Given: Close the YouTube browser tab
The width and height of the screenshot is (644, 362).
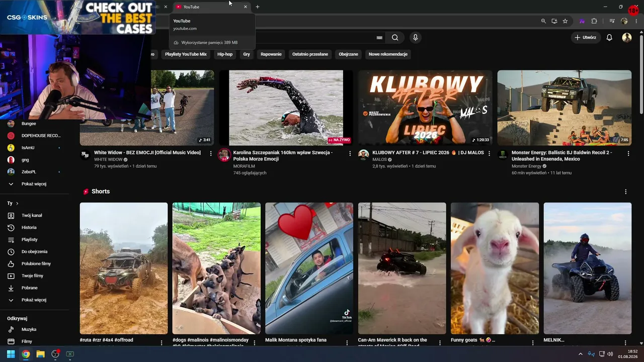Looking at the screenshot, I should click(246, 7).
